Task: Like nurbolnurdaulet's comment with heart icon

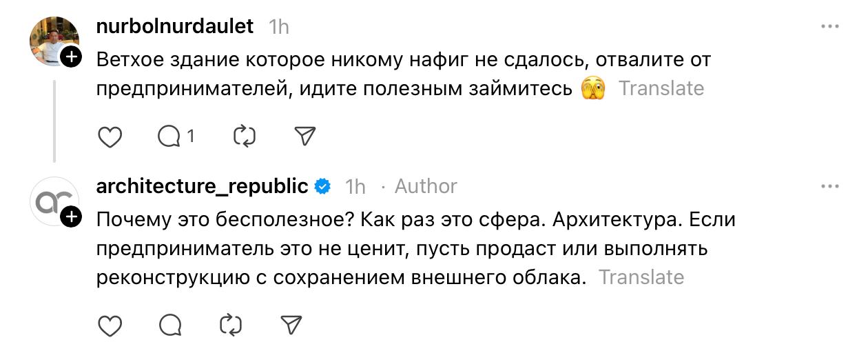Action: [x=110, y=137]
